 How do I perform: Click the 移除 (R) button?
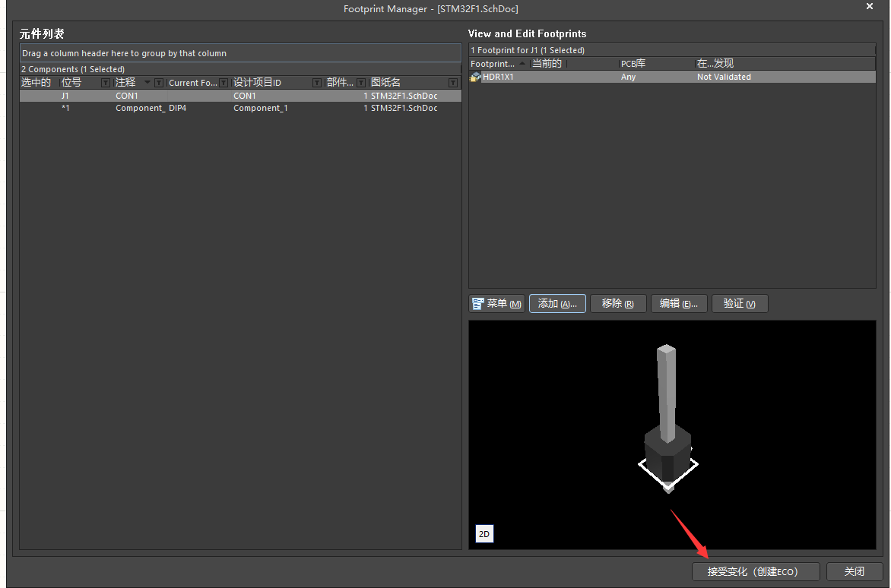click(618, 304)
